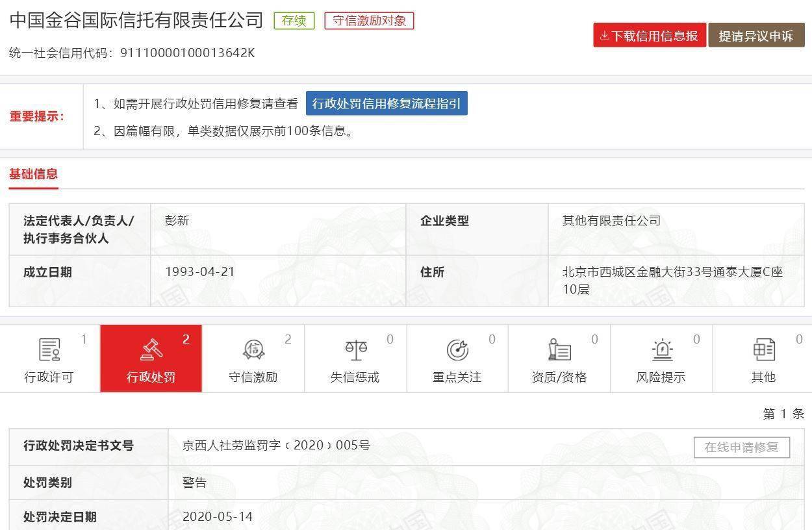Image resolution: width=812 pixels, height=530 pixels.
Task: Click the green 存续 status tag
Action: [x=294, y=21]
